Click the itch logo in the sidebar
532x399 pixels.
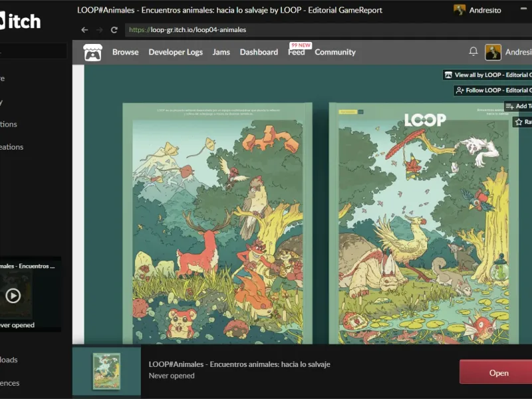[20, 21]
